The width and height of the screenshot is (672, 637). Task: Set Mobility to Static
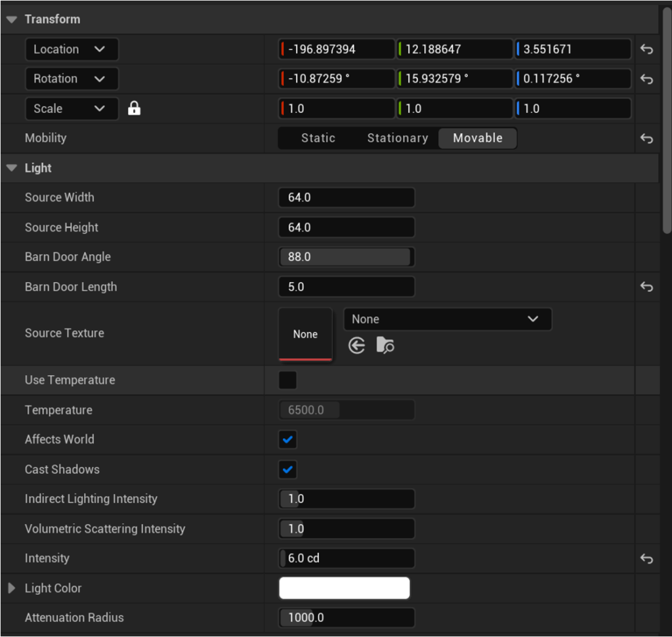pos(318,138)
